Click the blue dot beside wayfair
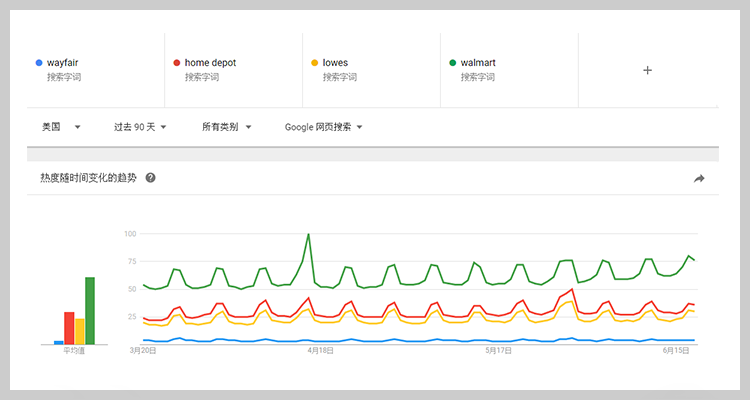The image size is (750, 400). pos(38,63)
